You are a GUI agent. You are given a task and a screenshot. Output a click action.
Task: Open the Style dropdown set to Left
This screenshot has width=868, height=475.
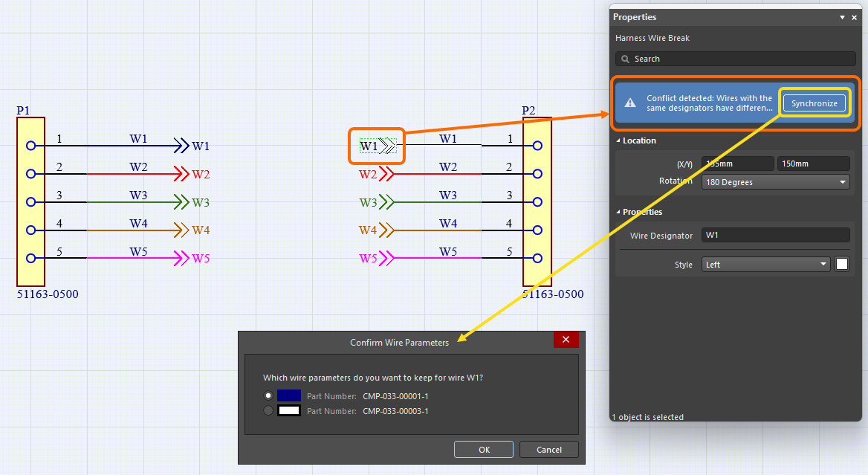pos(766,265)
